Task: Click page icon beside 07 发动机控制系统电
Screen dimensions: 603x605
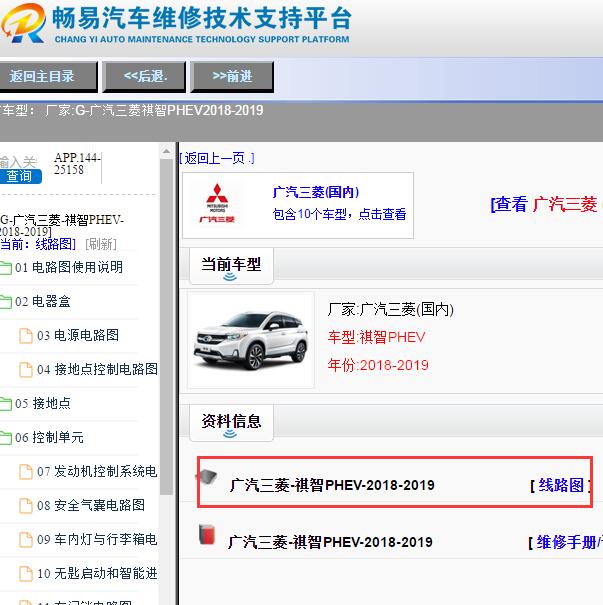Action: [26, 471]
